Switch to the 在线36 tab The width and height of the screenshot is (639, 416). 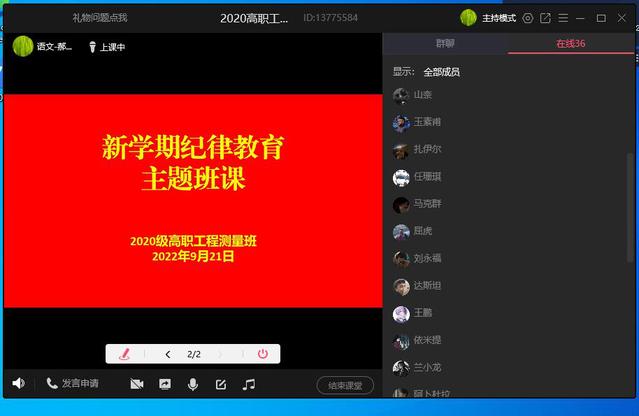[571, 44]
